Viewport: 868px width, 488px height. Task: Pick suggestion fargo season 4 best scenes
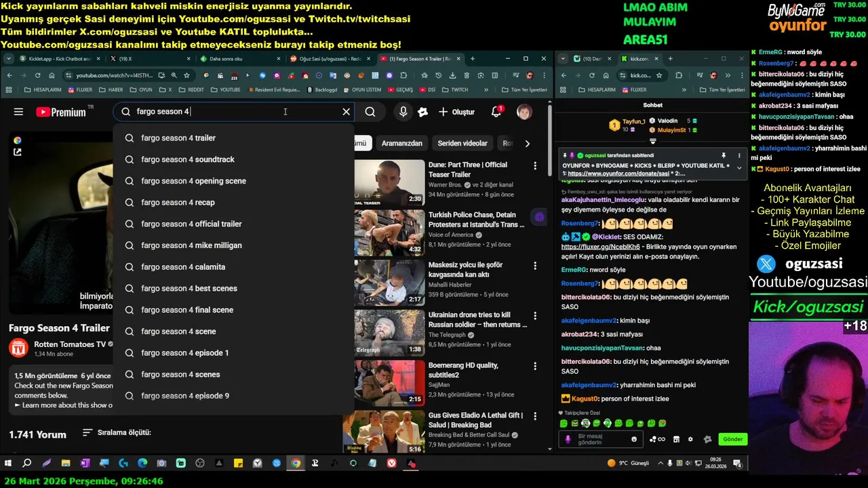pyautogui.click(x=234, y=288)
